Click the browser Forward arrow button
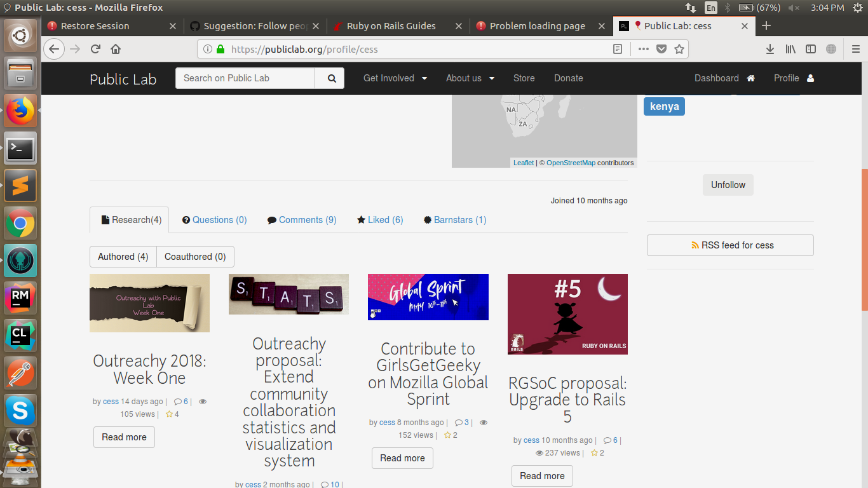 pyautogui.click(x=75, y=49)
